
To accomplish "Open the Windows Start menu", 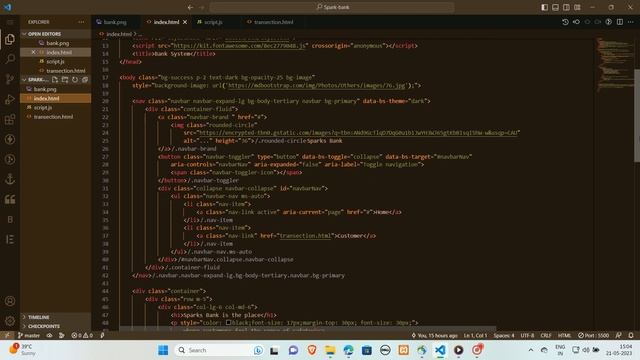I will point(163,350).
